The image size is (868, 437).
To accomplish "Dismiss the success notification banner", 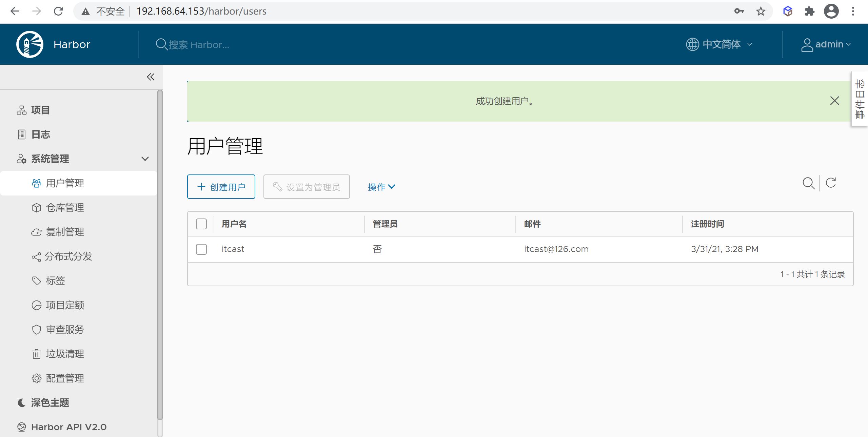I will tap(834, 101).
